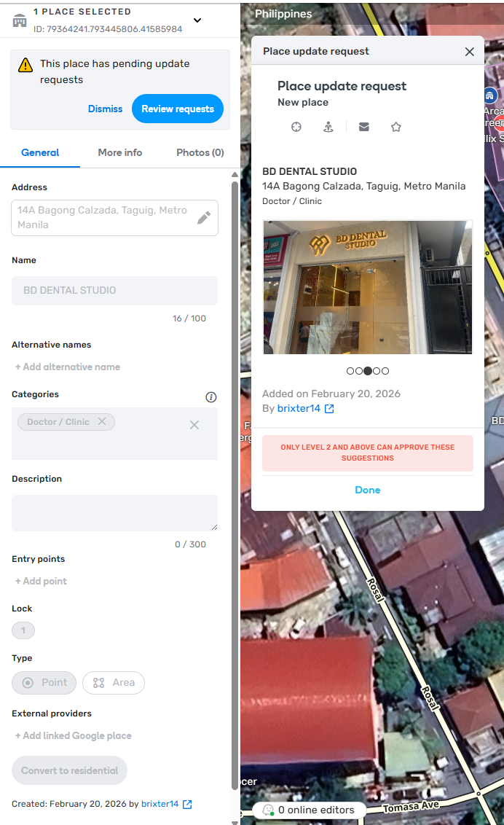Close the Place update request popup

coord(470,52)
